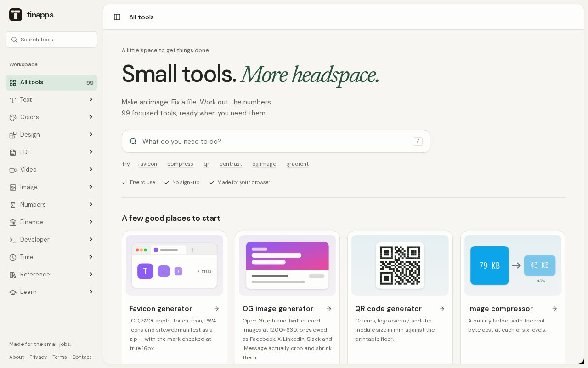Screen dimensions: 588x368
Task: Click the gradient suggestion link
Action: coord(297,164)
